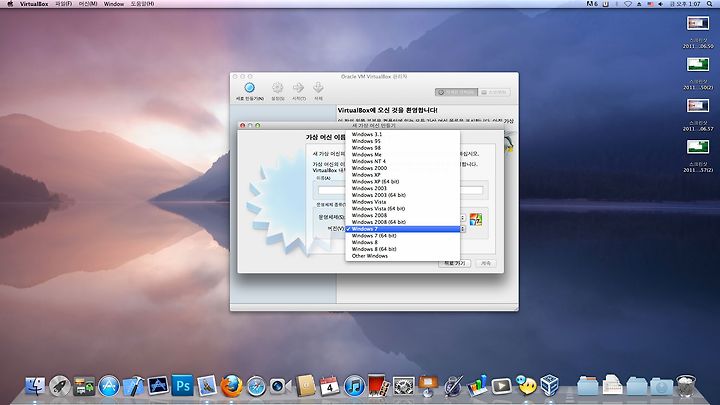Screen dimensions: 720x405
Task: Open Preview app in the dock
Action: click(x=207, y=386)
